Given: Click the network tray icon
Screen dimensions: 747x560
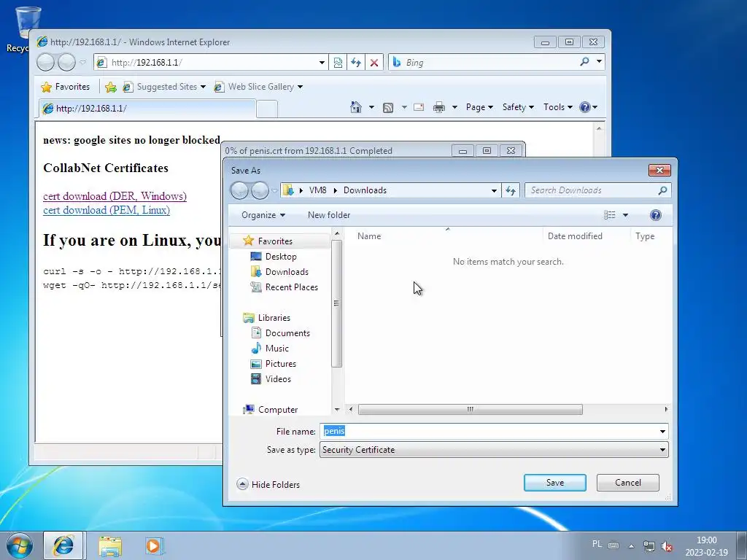Looking at the screenshot, I should (x=649, y=546).
